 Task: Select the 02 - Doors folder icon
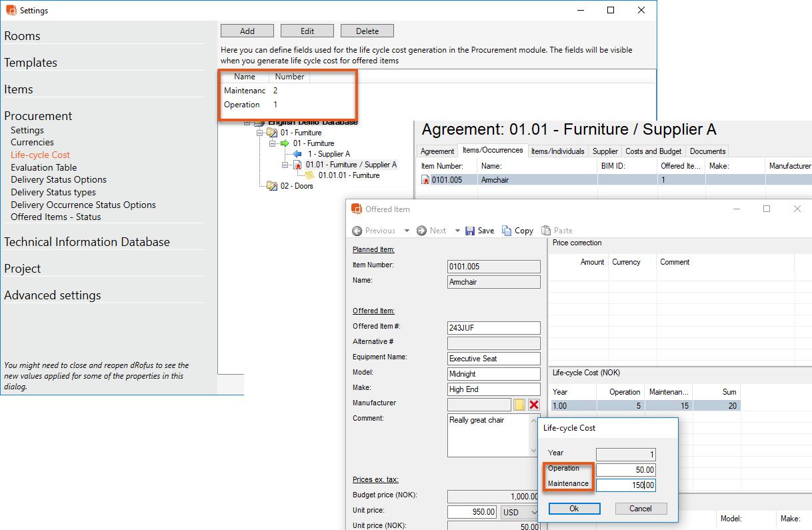click(272, 186)
